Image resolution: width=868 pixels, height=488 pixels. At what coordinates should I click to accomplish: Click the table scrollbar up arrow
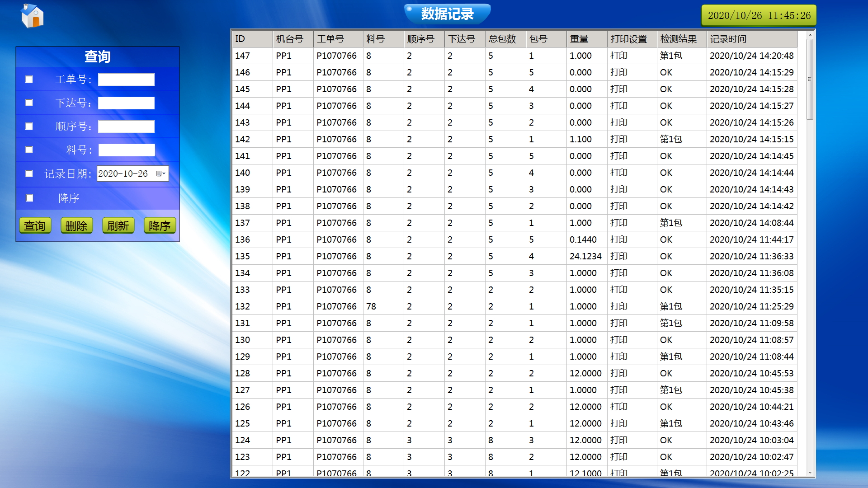point(810,35)
